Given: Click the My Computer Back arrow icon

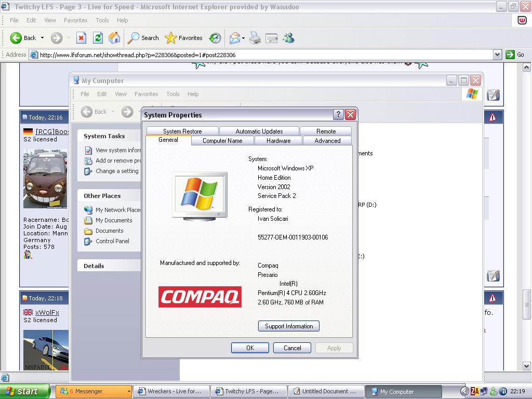Looking at the screenshot, I should [87, 112].
